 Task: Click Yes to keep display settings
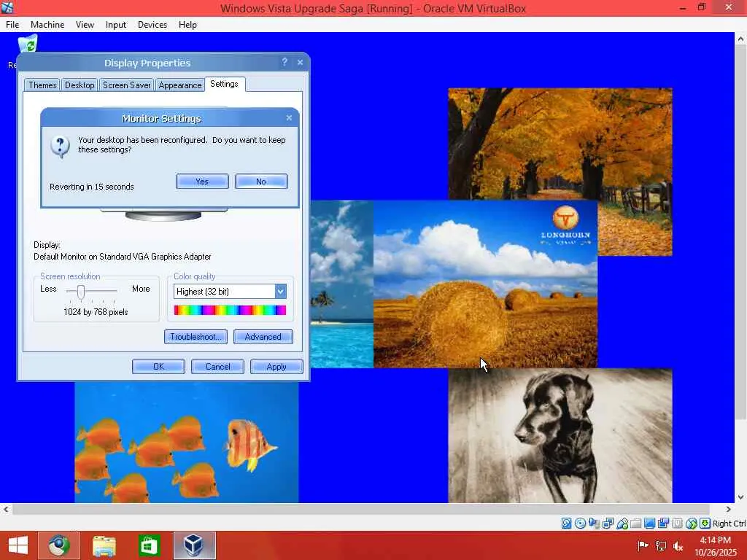(202, 182)
